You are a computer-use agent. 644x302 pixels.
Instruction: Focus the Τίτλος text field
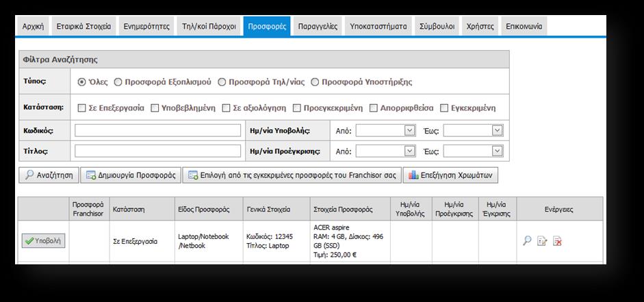click(157, 151)
